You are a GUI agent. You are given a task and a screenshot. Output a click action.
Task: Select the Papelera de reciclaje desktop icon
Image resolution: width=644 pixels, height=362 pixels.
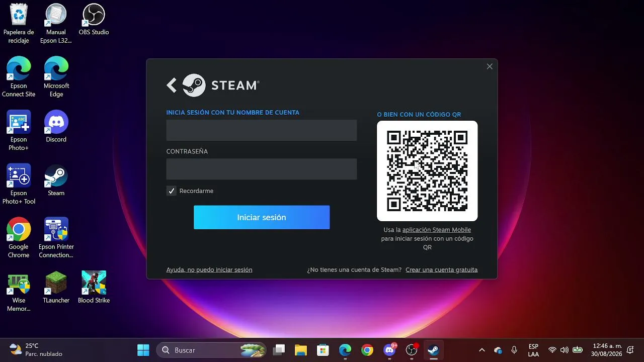tap(19, 24)
